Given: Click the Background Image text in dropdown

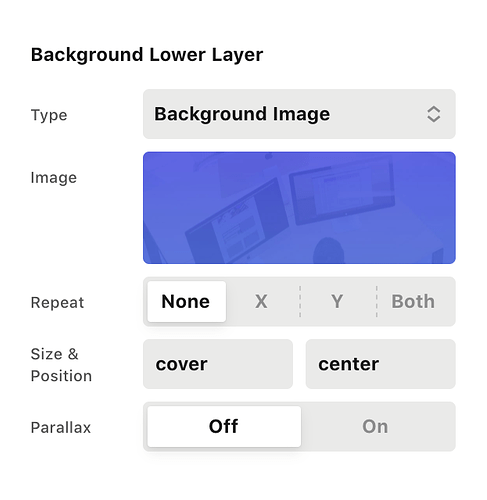Looking at the screenshot, I should [242, 114].
